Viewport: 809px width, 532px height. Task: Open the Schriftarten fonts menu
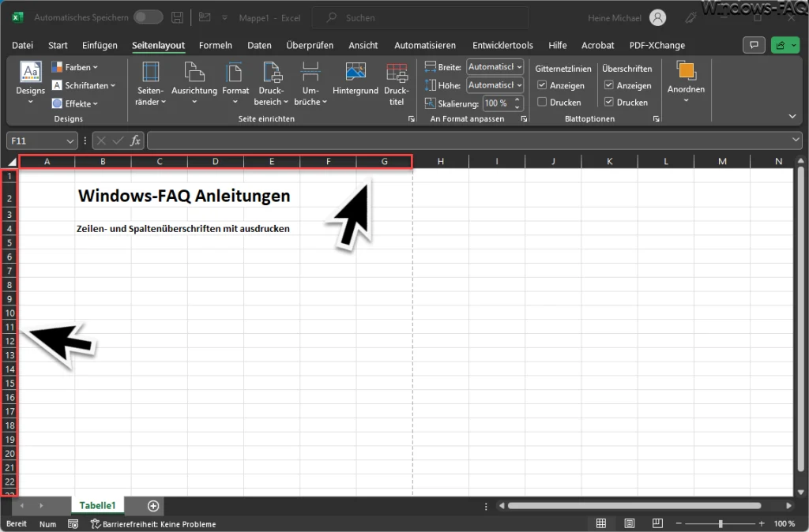click(84, 85)
